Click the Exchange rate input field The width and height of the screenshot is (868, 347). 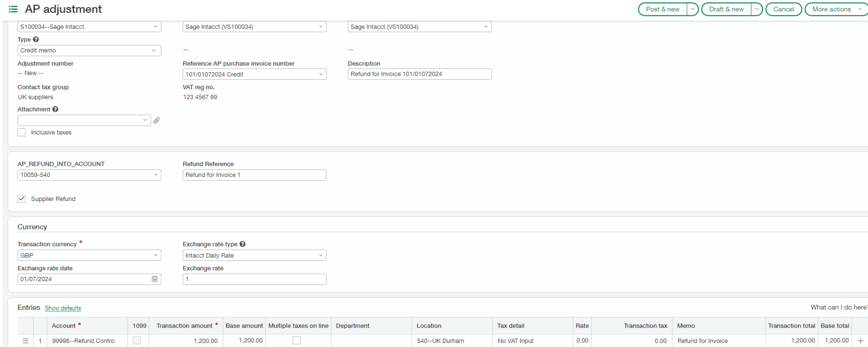tap(254, 279)
